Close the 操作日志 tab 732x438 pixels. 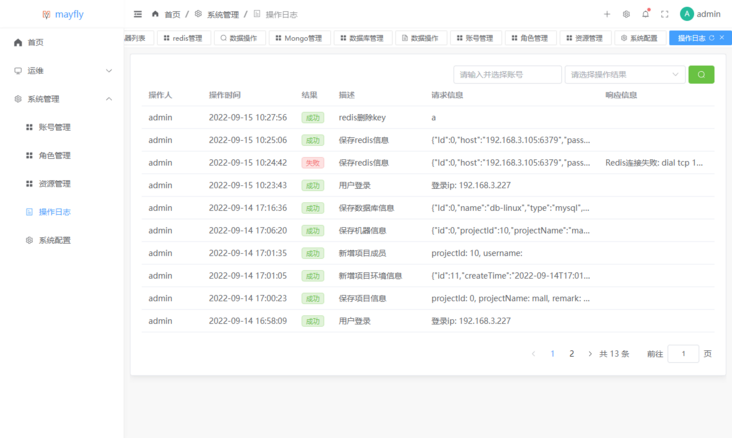point(723,38)
